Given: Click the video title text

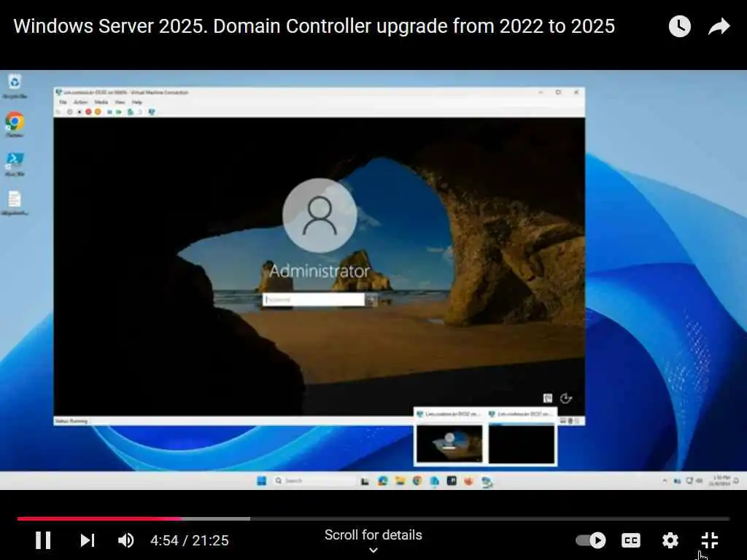Looking at the screenshot, I should click(x=314, y=26).
